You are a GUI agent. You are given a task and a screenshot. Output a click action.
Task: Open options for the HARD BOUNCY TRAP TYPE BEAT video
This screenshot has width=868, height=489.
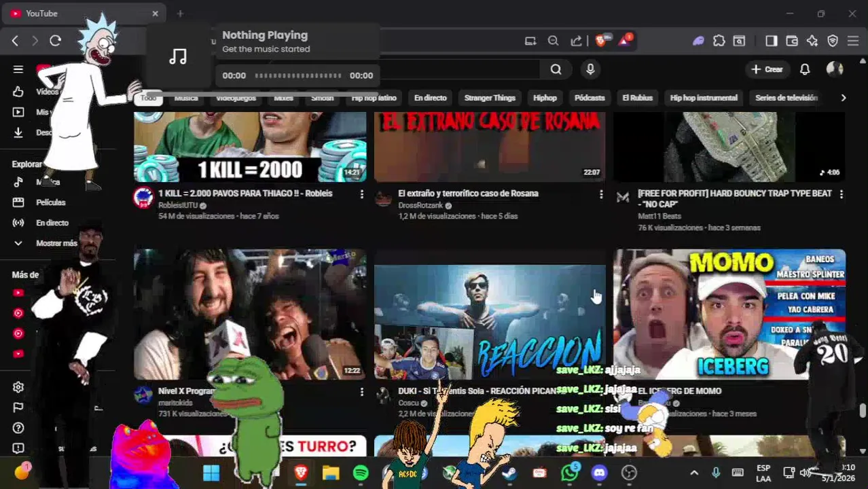841,194
